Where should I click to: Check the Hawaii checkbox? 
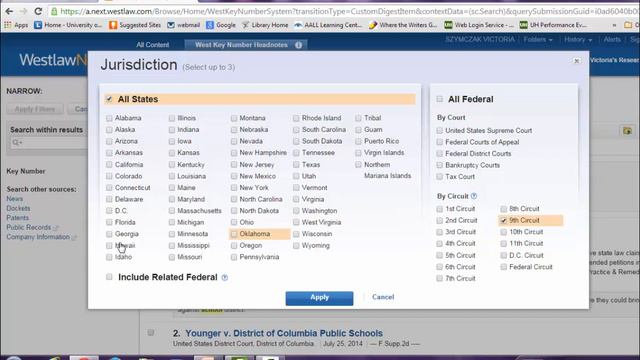coord(109,245)
